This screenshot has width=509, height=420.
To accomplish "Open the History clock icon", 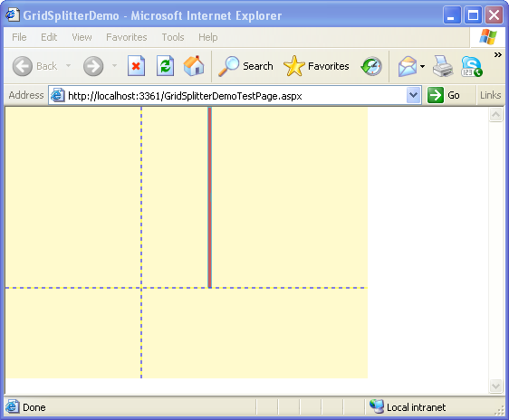I will point(371,66).
